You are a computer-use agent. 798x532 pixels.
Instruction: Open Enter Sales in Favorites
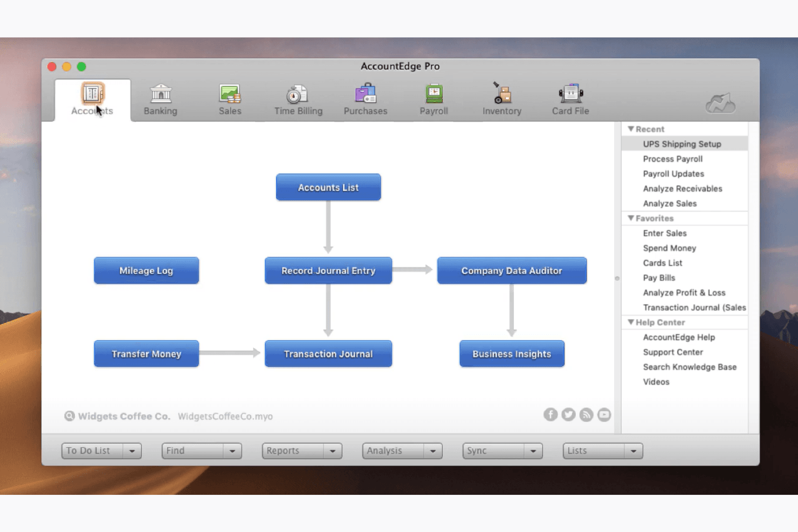[665, 233]
